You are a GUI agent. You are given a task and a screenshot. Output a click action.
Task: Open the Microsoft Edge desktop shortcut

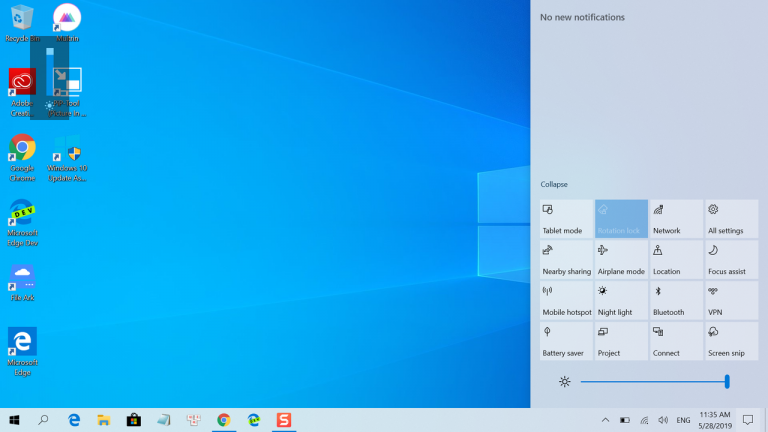tap(22, 351)
